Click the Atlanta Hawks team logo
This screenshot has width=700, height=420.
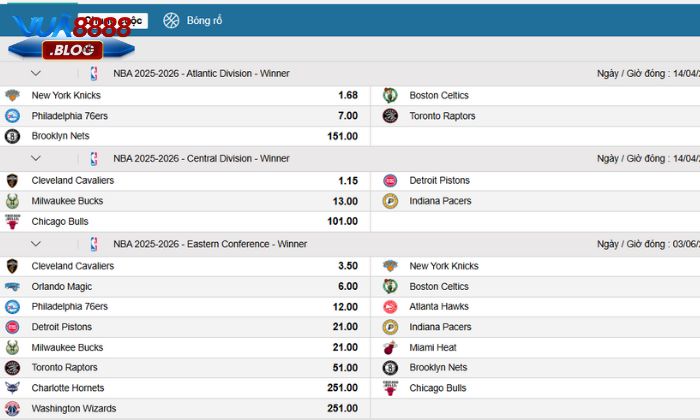point(390,307)
